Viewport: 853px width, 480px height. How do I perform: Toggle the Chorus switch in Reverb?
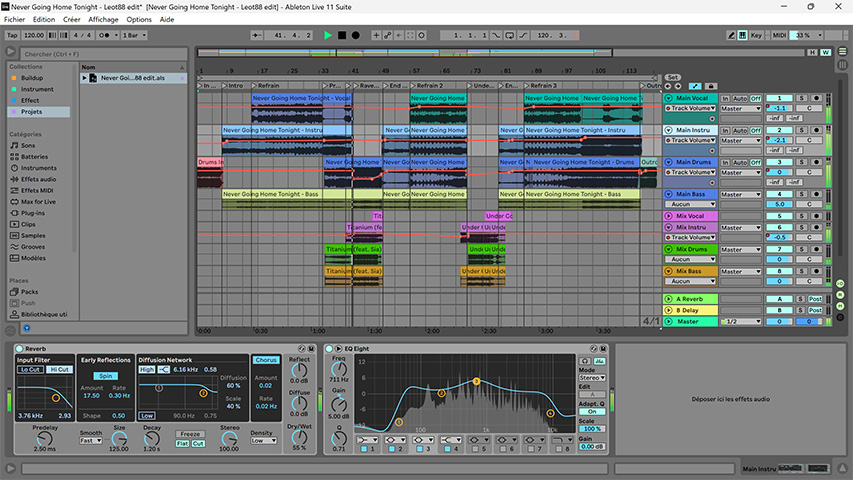(x=266, y=360)
